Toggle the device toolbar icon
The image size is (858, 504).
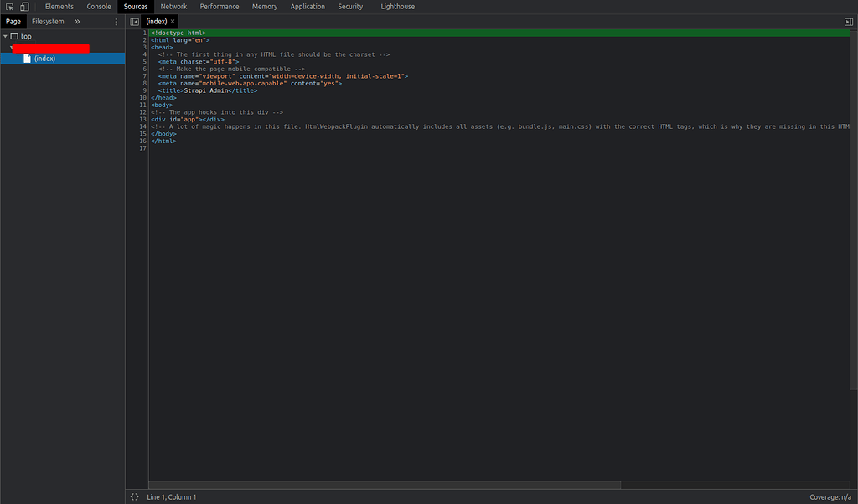click(24, 7)
